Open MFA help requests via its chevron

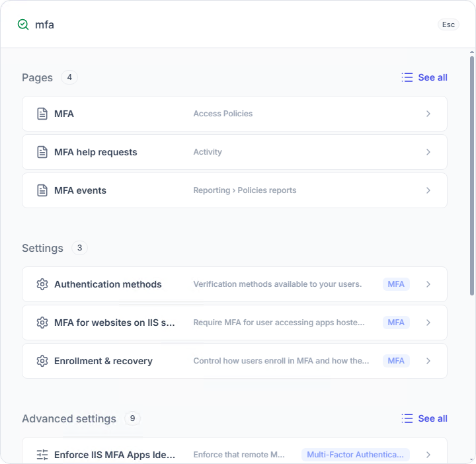[428, 152]
